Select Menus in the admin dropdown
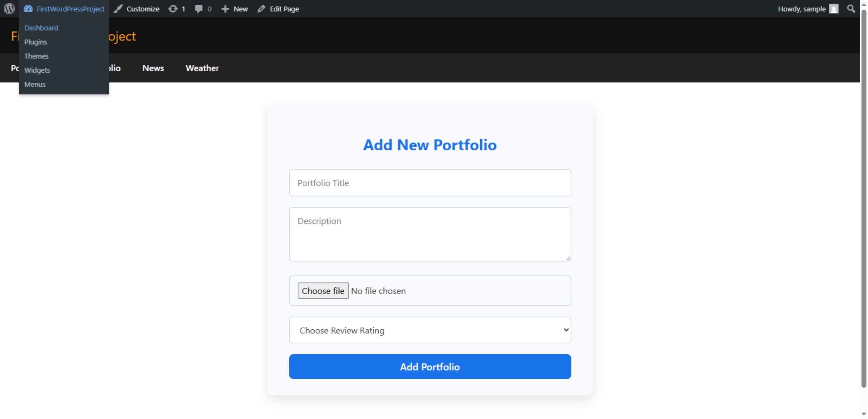The image size is (868, 419). 34,84
